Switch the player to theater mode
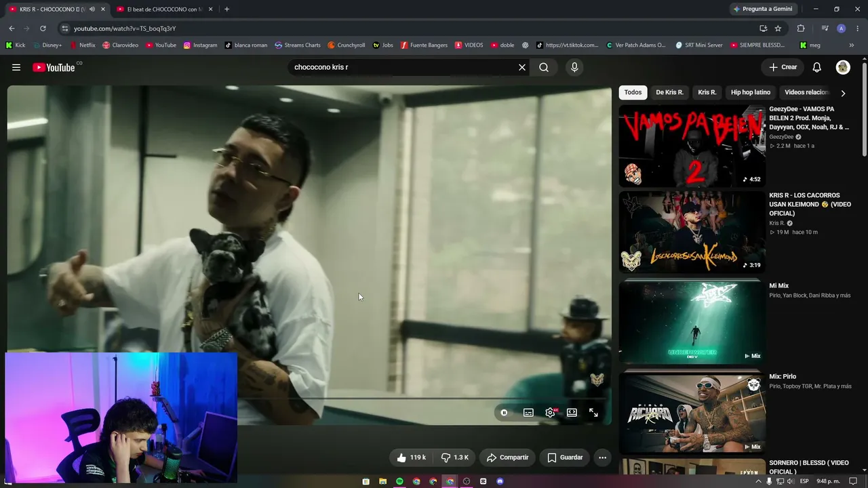 [572, 412]
